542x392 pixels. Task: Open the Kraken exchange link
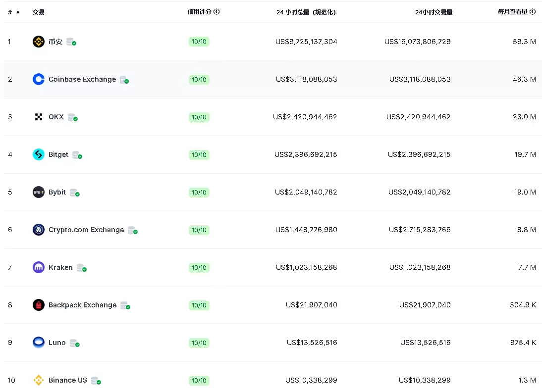pos(60,267)
